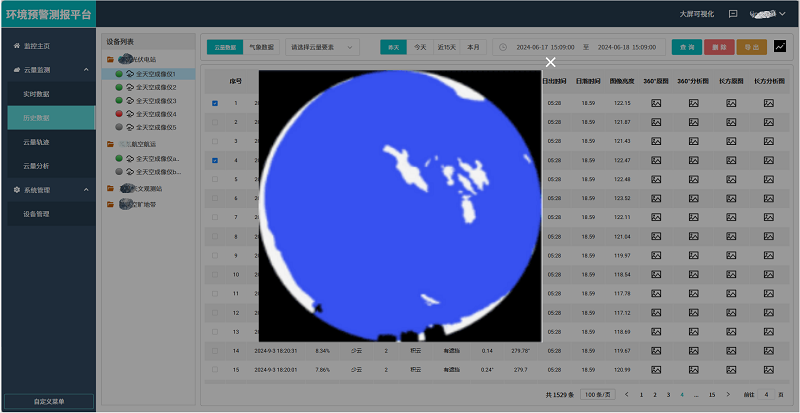Open the 100条/页 page size selector
The width and height of the screenshot is (800, 413).
coord(597,395)
